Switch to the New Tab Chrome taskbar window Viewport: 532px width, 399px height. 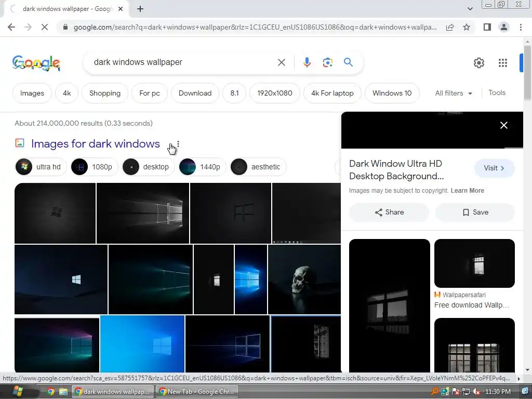click(196, 392)
